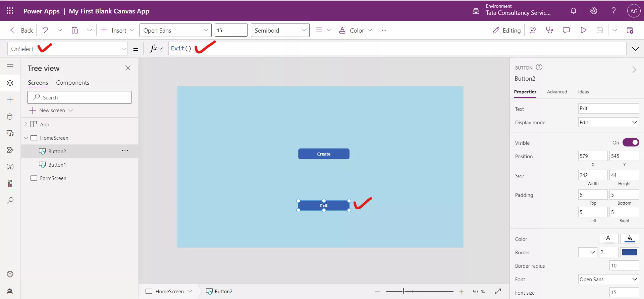Open the Display mode Edit dropdown
Screen dimensions: 644x299
click(x=608, y=122)
